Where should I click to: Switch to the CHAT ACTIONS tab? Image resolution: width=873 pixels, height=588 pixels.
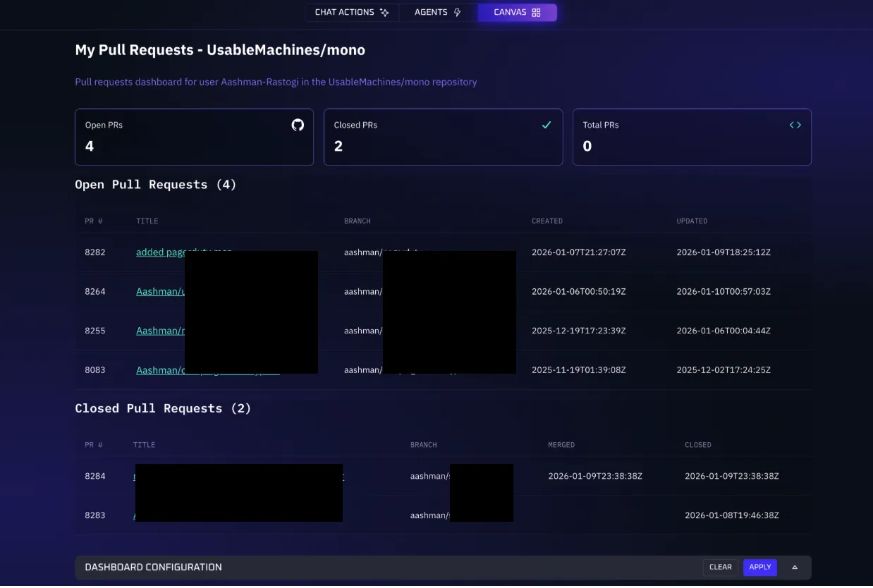346,12
